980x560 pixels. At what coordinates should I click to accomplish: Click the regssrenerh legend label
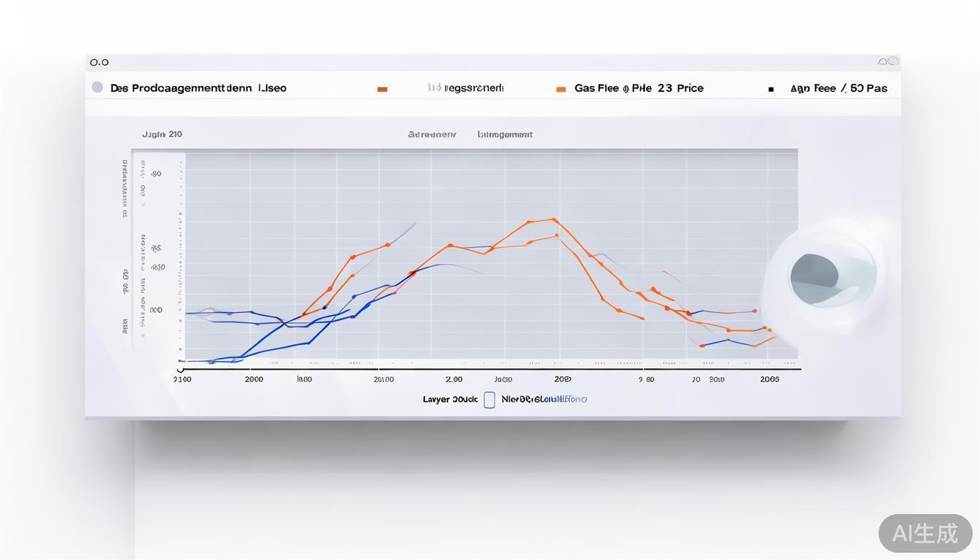point(465,88)
